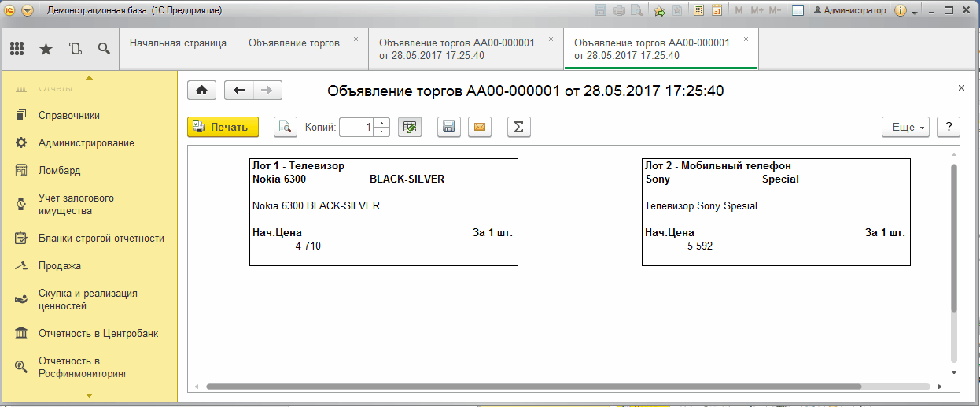
Task: Open Ломбард section in sidebar
Action: (x=89, y=170)
